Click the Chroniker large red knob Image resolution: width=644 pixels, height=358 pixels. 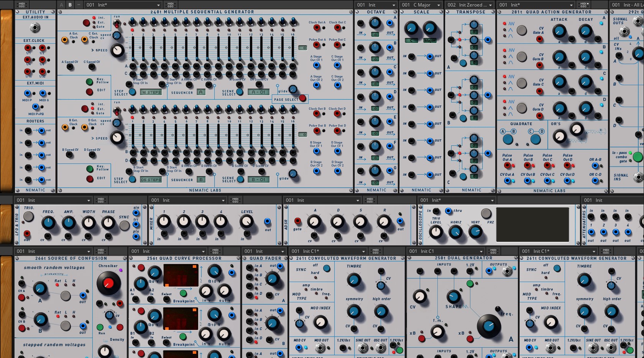109,283
